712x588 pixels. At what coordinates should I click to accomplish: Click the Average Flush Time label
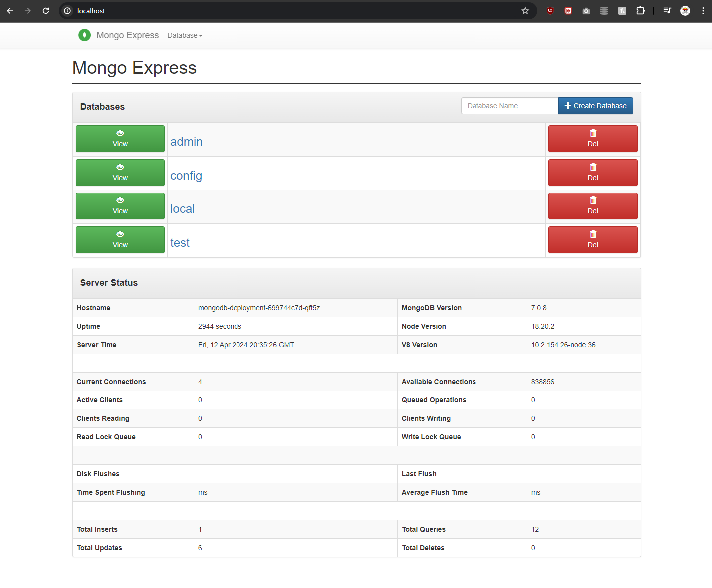coord(435,492)
